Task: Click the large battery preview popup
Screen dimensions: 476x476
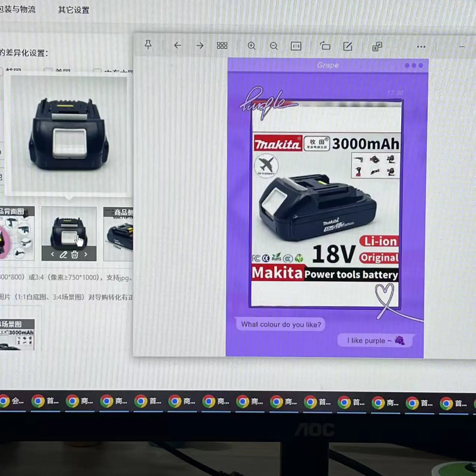Action: (69, 134)
